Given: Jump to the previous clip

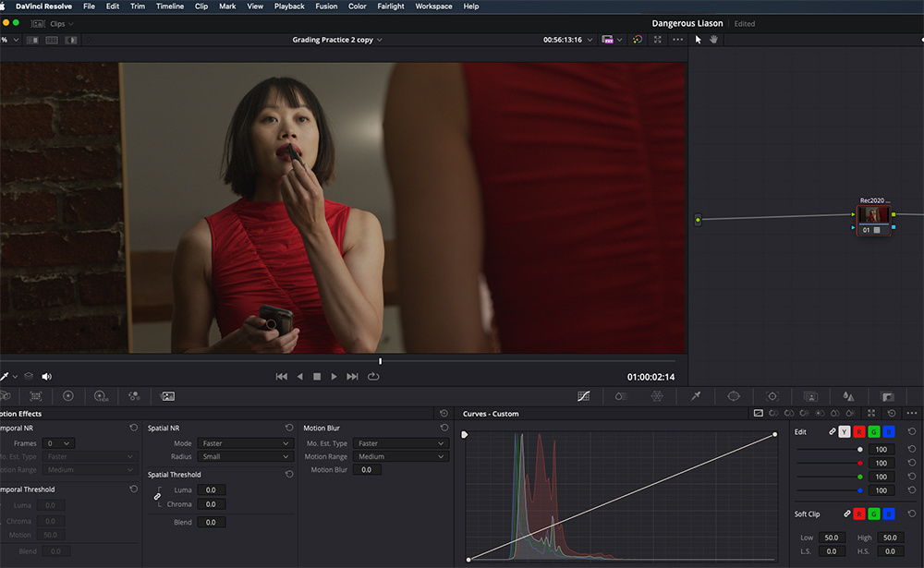Looking at the screenshot, I should (282, 377).
